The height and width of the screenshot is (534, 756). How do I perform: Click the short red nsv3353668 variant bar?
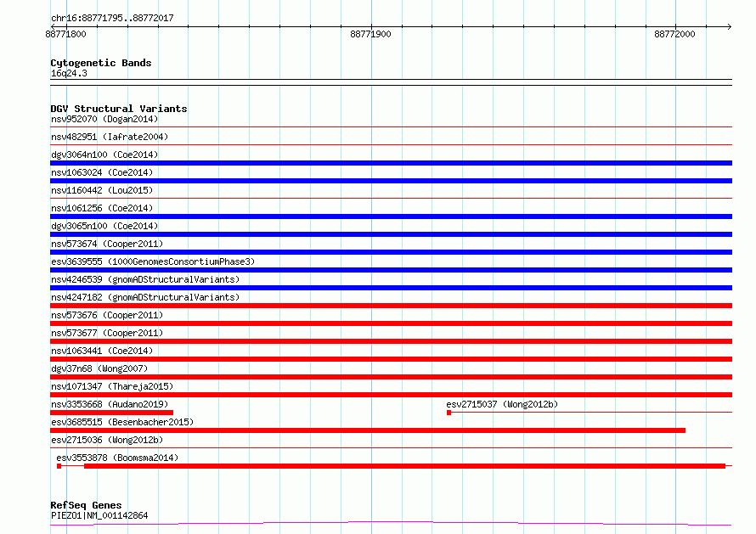(112, 413)
